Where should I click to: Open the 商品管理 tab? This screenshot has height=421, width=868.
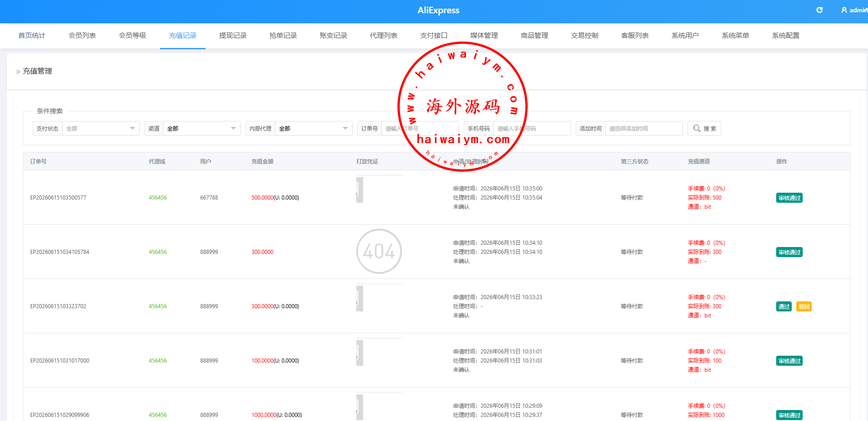(535, 36)
